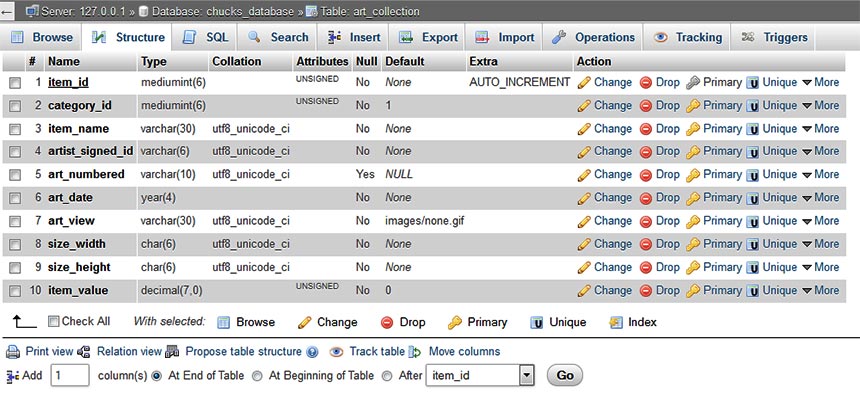Expand the More menu for item_id row
The image size is (860, 394).
click(821, 83)
